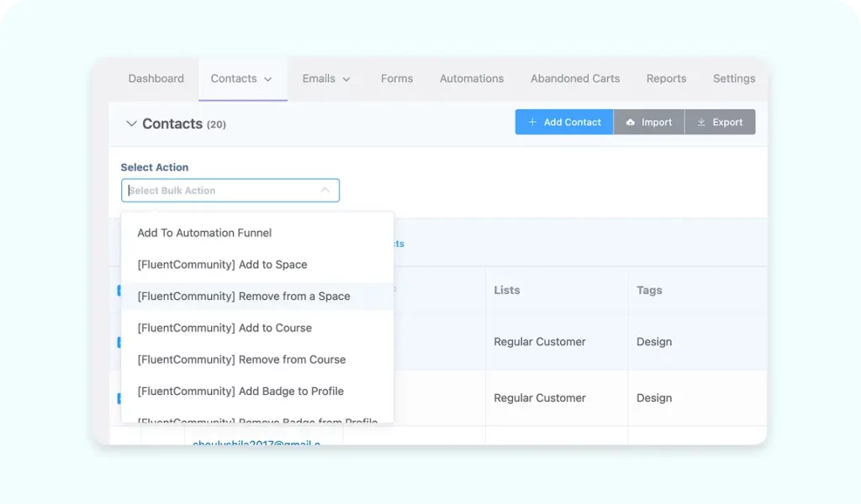The width and height of the screenshot is (861, 504).
Task: Switch to the Contacts tab
Action: (242, 78)
